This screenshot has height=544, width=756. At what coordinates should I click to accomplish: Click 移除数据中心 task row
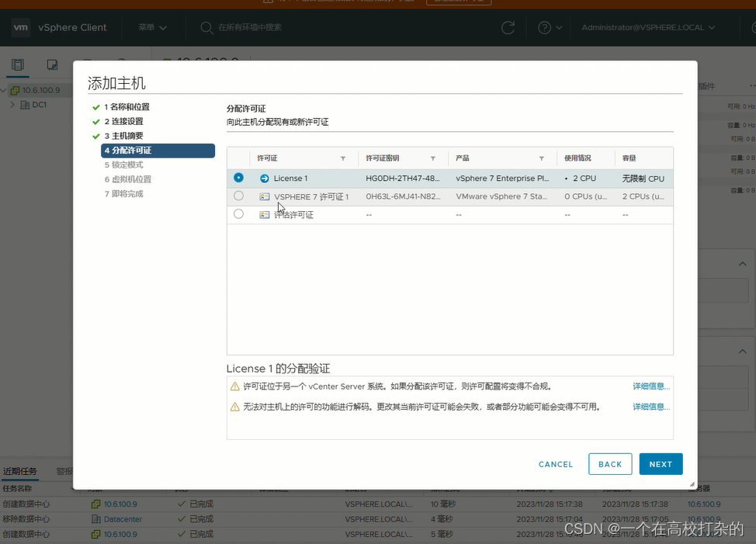click(x=378, y=519)
